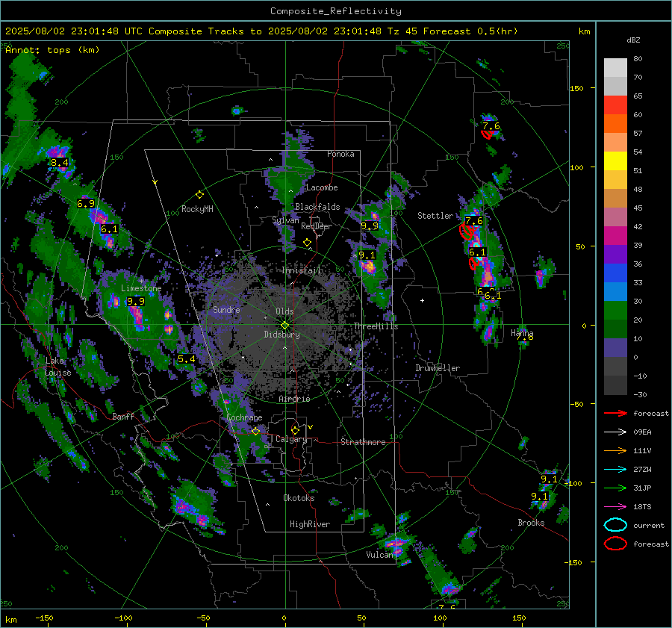Click the red forecast arrow in legend

point(615,413)
